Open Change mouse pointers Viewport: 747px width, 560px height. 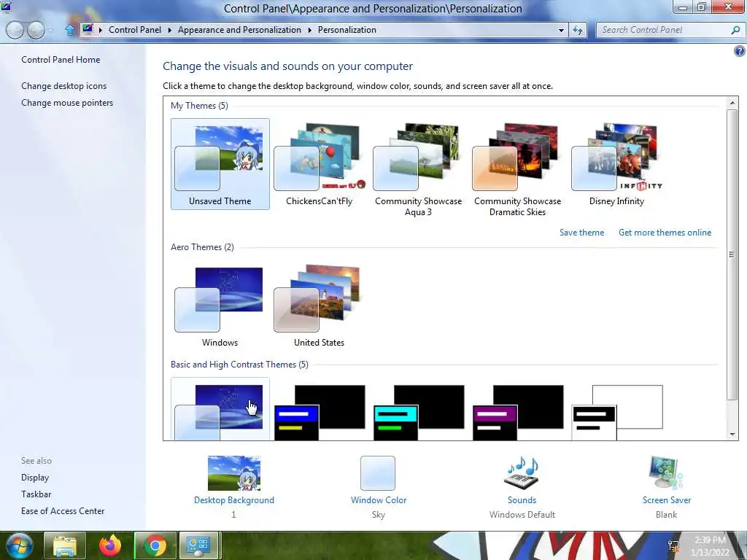click(x=67, y=103)
